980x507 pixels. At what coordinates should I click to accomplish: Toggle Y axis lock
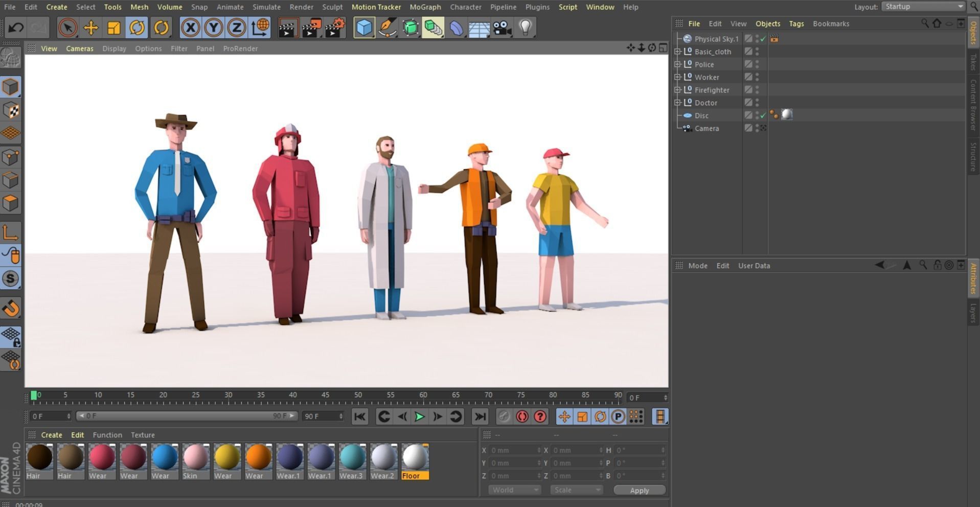pos(213,28)
